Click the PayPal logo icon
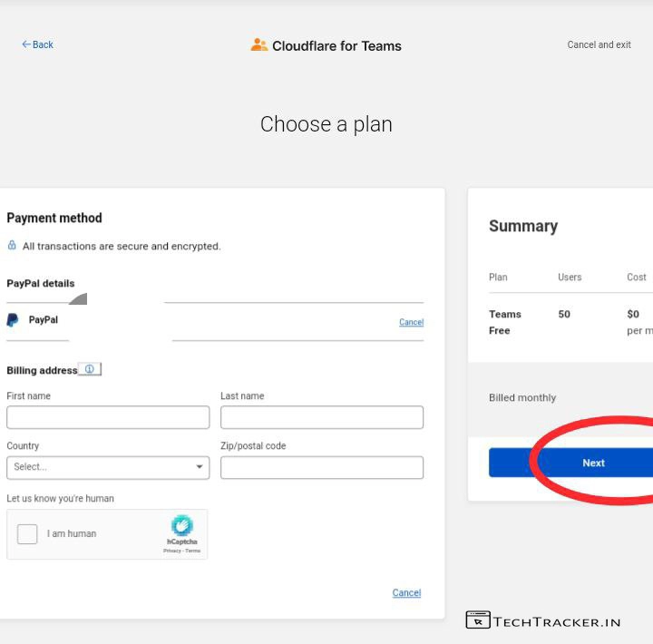 pyautogui.click(x=13, y=320)
